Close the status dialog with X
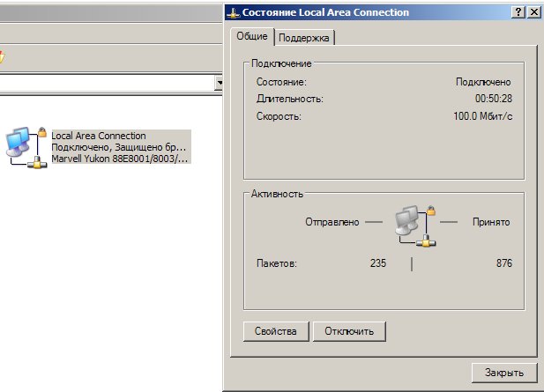The width and height of the screenshot is (544, 392). pos(534,12)
